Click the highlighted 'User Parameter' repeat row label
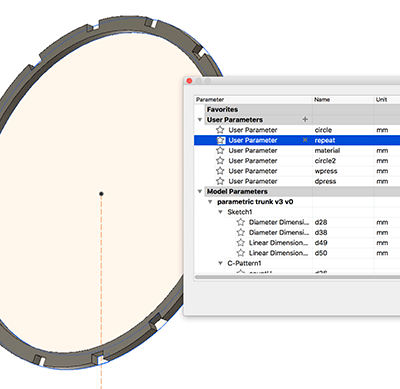The width and height of the screenshot is (400, 389). coord(253,140)
